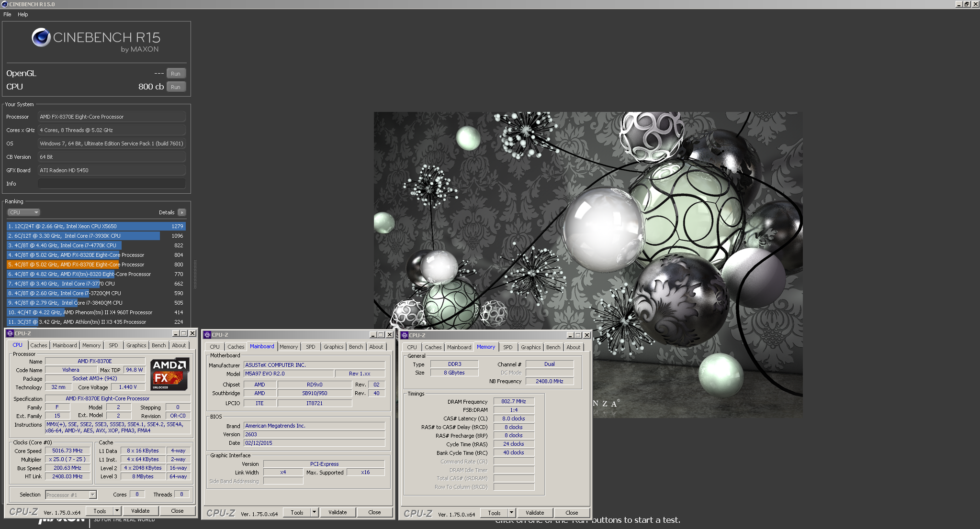Switch to SPD tab in first CPU-Z window
980x529 pixels.
113,345
